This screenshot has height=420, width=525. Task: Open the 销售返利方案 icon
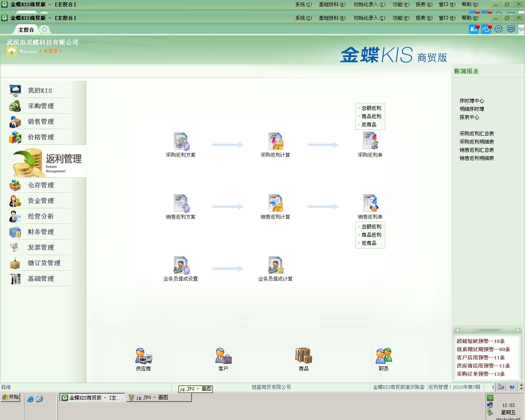point(181,203)
